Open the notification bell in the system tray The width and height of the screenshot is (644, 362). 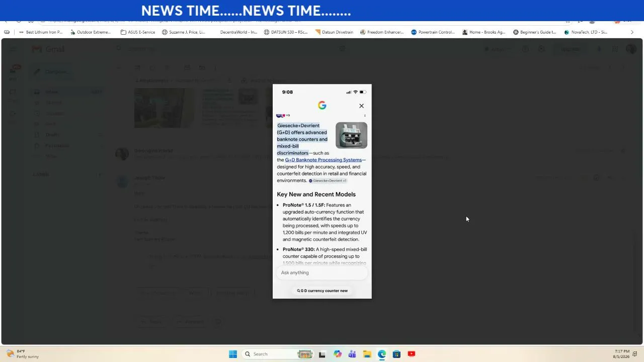635,354
